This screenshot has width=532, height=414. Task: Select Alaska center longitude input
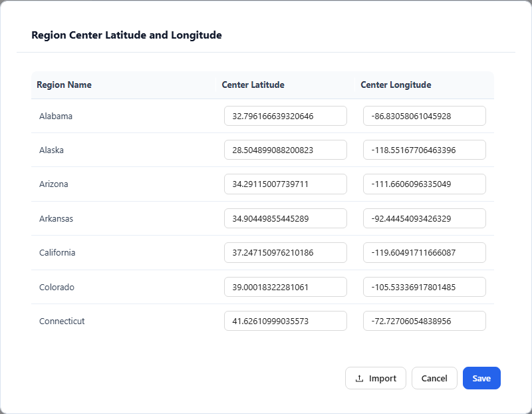(x=424, y=150)
